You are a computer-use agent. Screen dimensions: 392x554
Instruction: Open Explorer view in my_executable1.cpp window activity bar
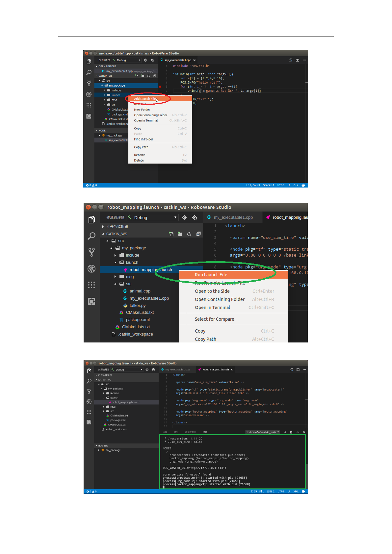[89, 62]
